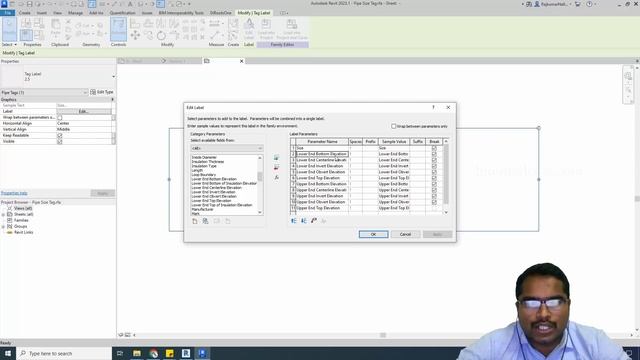Toggle Break checkbox for the Size row

pyautogui.click(x=434, y=148)
